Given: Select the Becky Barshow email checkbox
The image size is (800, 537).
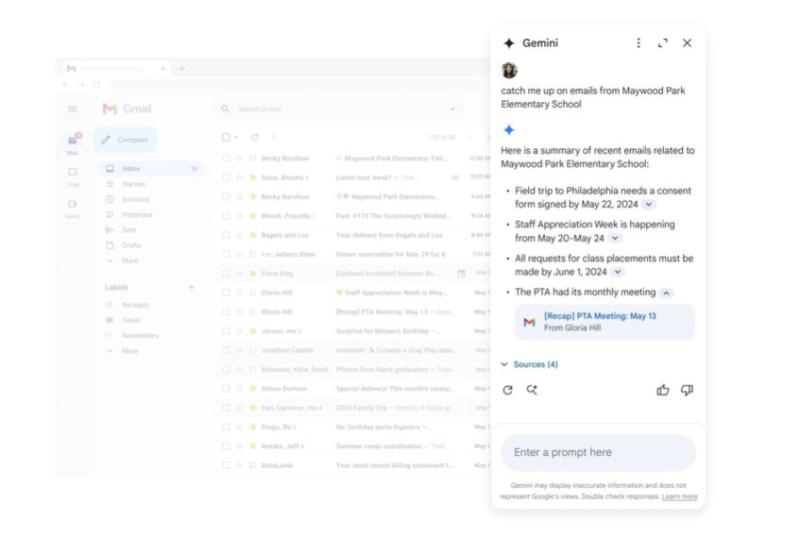Looking at the screenshot, I should point(226,158).
